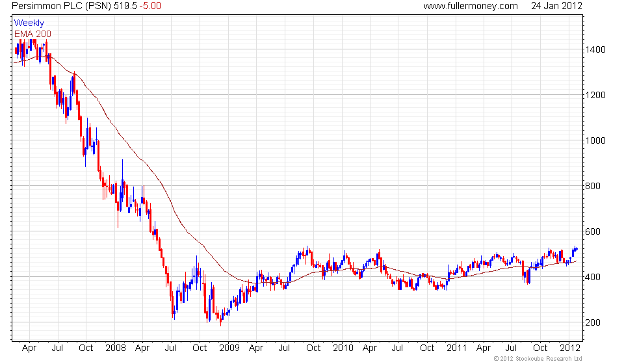Click the date 24 Jan 2012
Viewport: 637px width, 364px height.
tap(556, 6)
